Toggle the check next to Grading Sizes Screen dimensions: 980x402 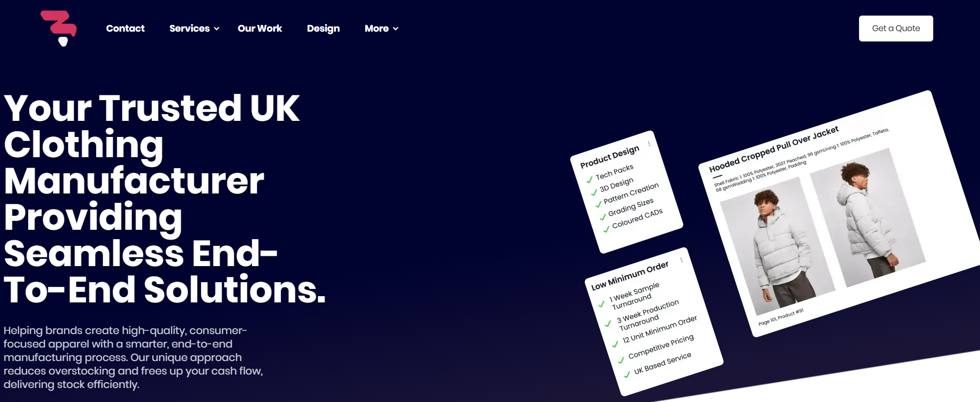tap(602, 217)
